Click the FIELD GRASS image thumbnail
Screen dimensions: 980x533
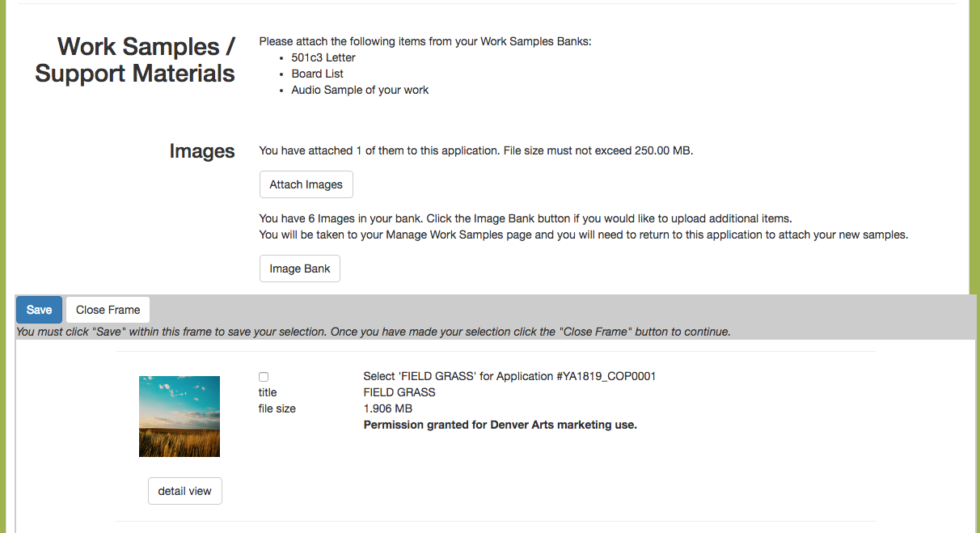click(180, 417)
